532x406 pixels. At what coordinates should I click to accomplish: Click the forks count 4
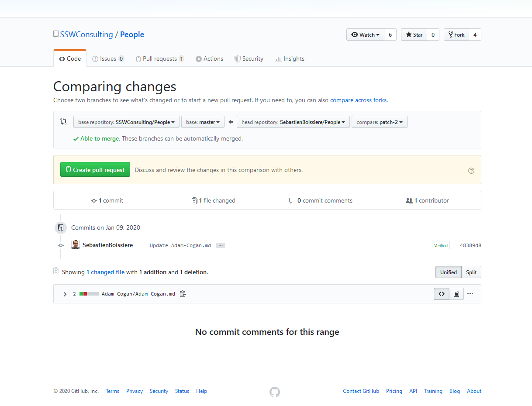tap(475, 34)
